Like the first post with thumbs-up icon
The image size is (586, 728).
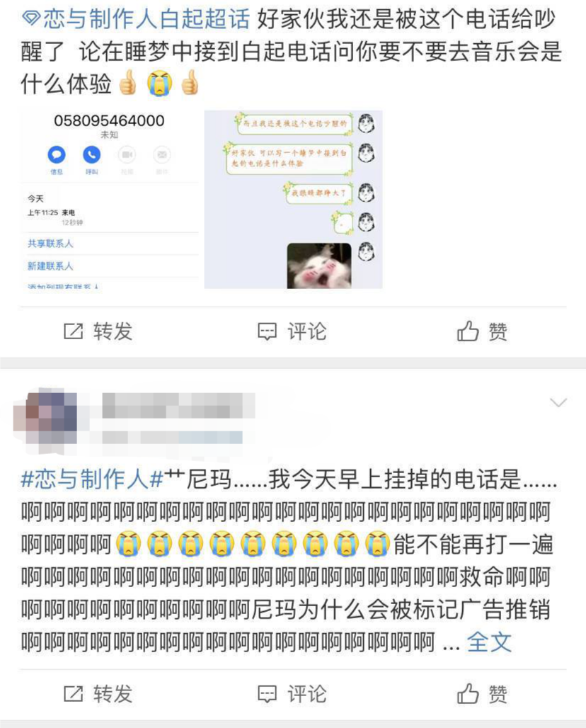(468, 331)
